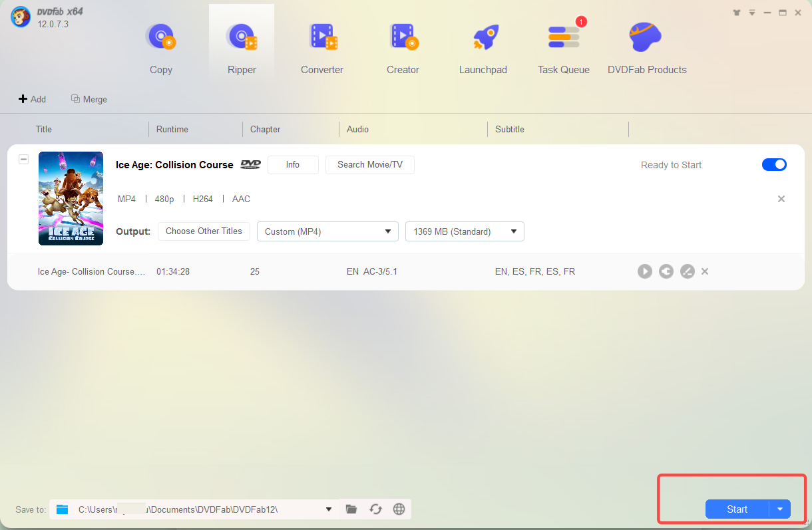812x530 pixels.
Task: Remove the Ice Age task with the X
Action: tap(781, 199)
